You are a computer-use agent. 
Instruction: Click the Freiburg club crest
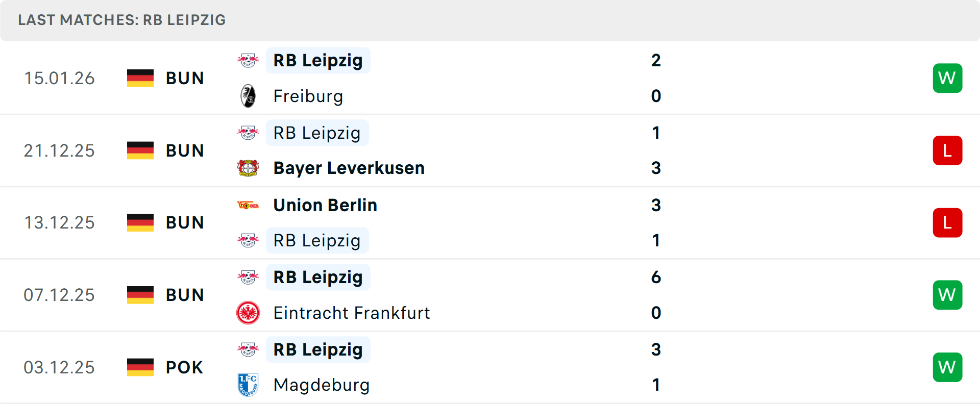[248, 96]
